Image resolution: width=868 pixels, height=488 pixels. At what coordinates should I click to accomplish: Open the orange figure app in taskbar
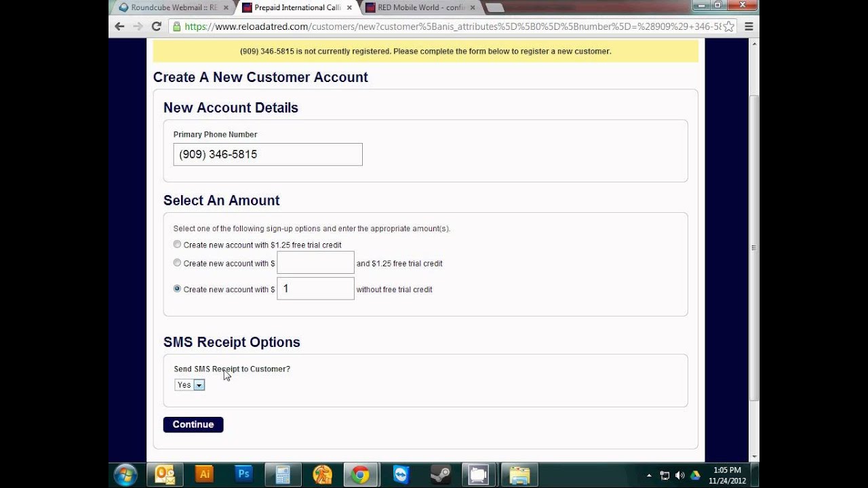[x=322, y=474]
